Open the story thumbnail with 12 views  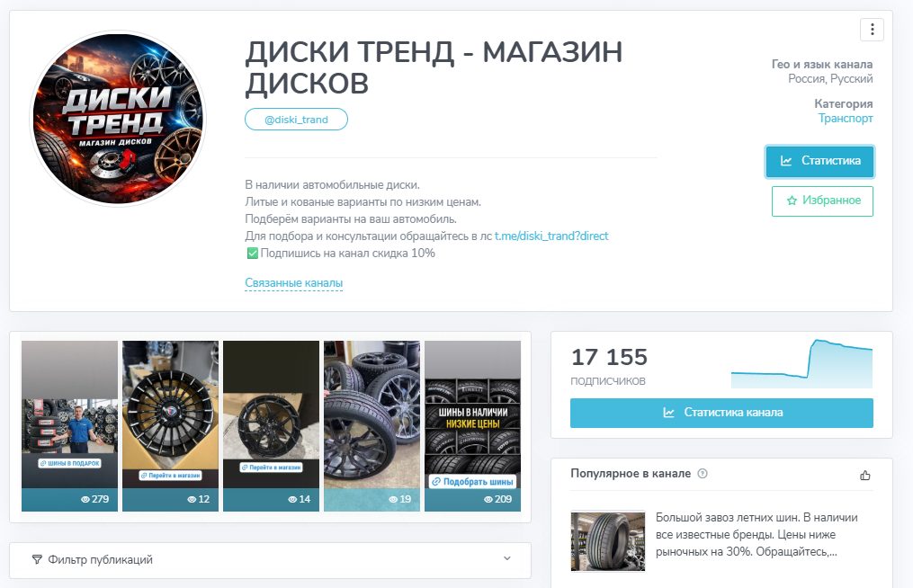pyautogui.click(x=170, y=425)
